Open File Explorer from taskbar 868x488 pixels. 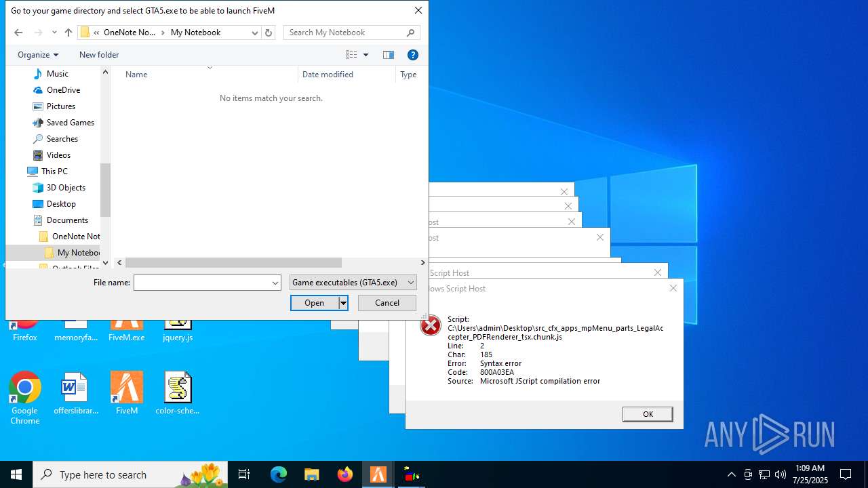tap(311, 474)
